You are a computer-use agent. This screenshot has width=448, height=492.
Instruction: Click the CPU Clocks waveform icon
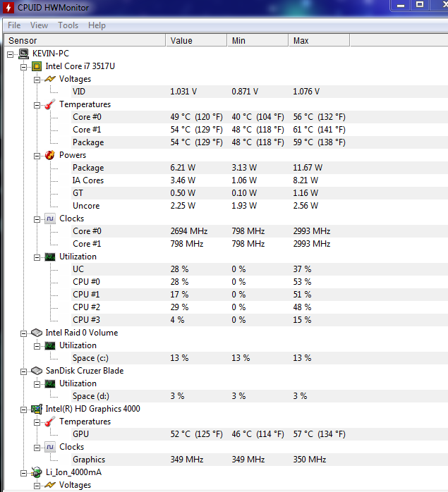[50, 219]
